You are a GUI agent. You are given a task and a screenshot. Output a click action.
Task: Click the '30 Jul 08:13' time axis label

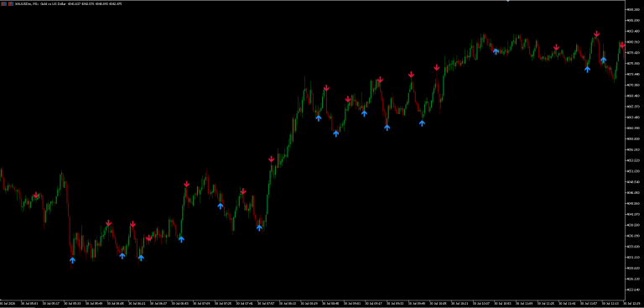pyautogui.click(x=288, y=304)
